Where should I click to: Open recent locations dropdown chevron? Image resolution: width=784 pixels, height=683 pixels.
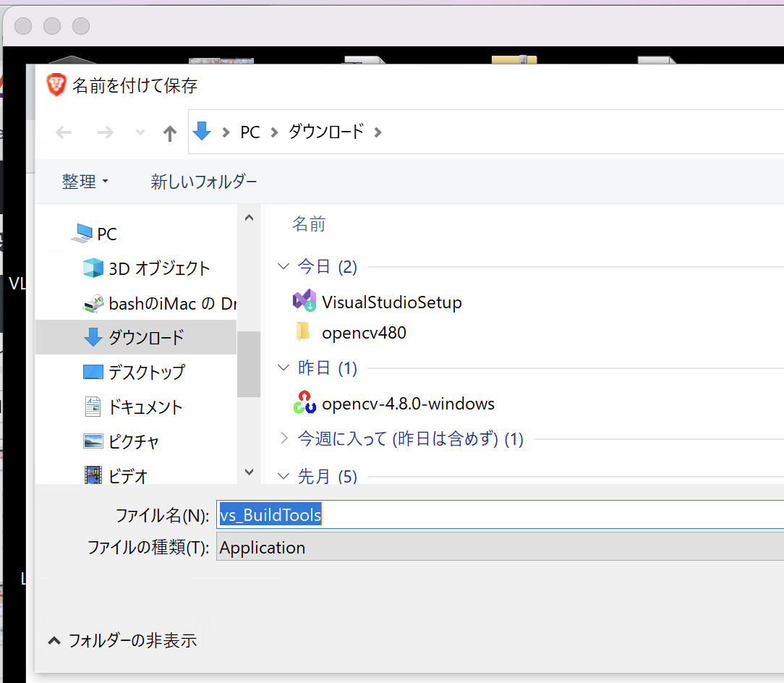click(x=140, y=132)
